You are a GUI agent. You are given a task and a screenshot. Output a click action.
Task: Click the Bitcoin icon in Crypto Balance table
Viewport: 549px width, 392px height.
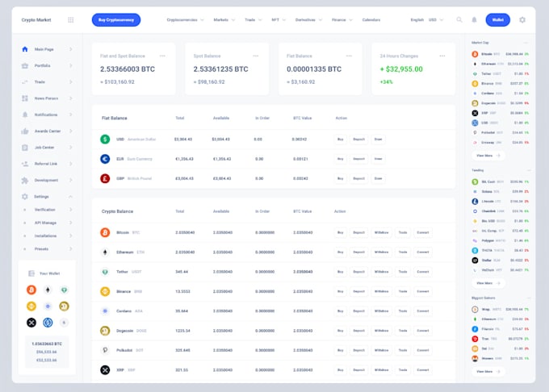pyautogui.click(x=105, y=232)
